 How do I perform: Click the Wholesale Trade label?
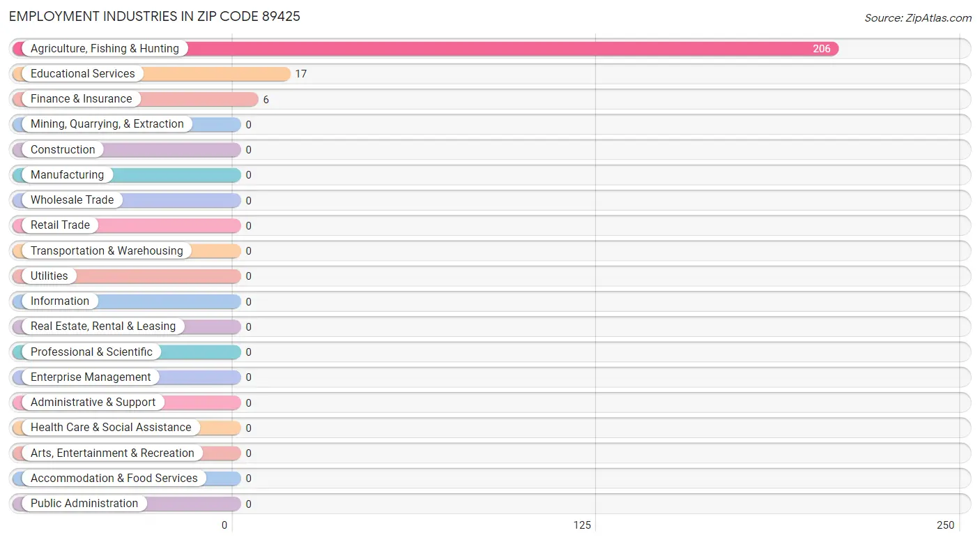point(72,200)
